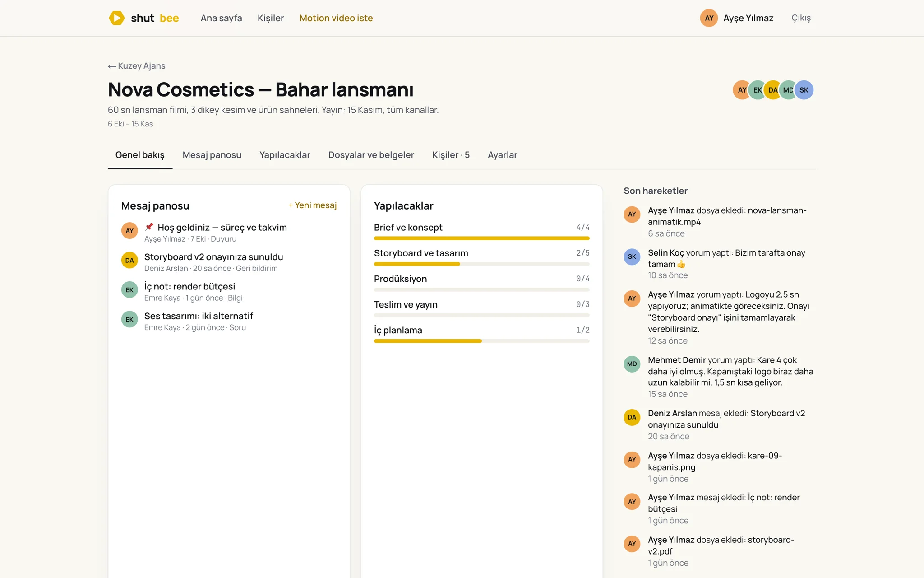
Task: Open Storyboard v2 onayınıza sunuldu message
Action: (214, 257)
